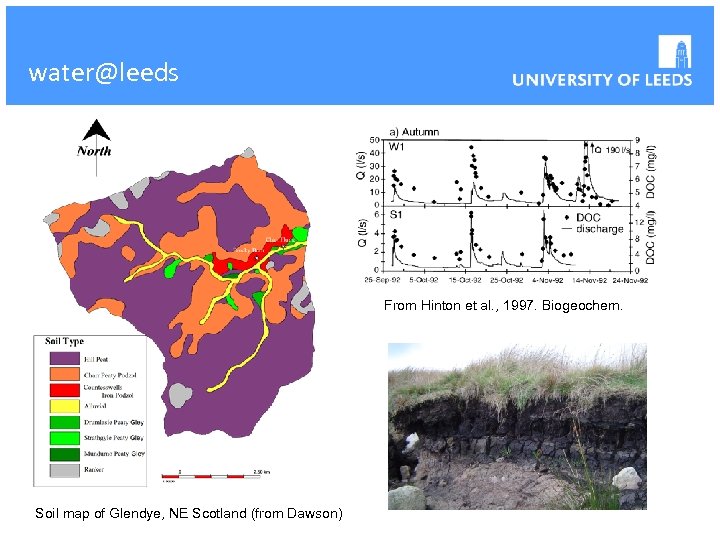Click the discharge line symbol in chart legend
720x540 pixels.
pos(568,229)
